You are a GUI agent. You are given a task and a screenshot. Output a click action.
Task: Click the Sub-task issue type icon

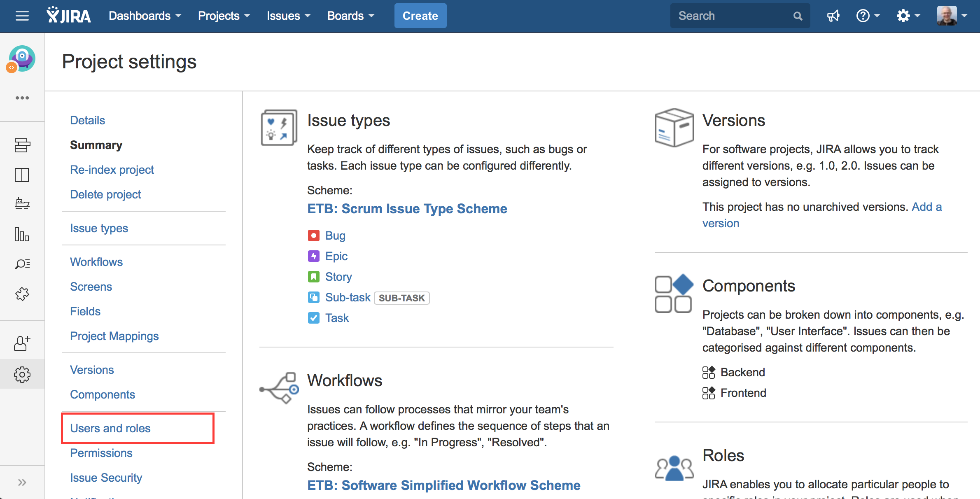click(314, 297)
